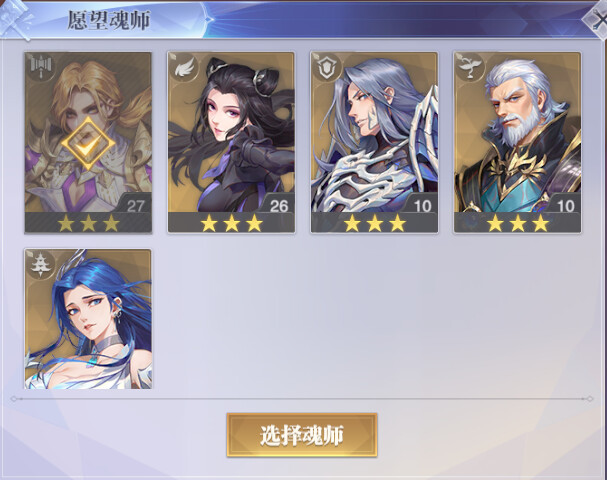Image resolution: width=607 pixels, height=480 pixels.
Task: Click the 愿望魂师 title header
Action: tap(108, 20)
